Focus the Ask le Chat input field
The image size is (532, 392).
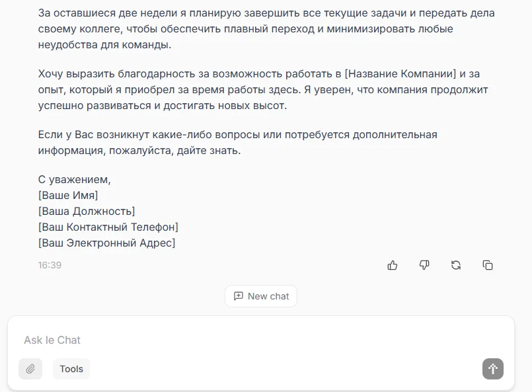(x=198, y=340)
